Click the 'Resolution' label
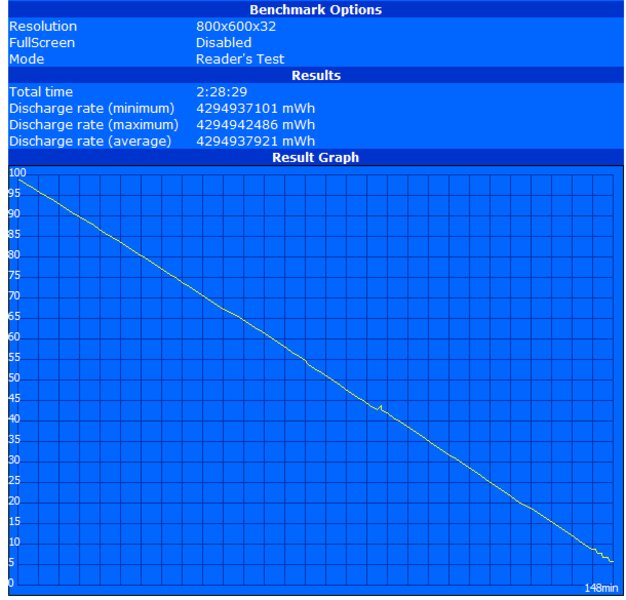The image size is (626, 600). click(43, 26)
